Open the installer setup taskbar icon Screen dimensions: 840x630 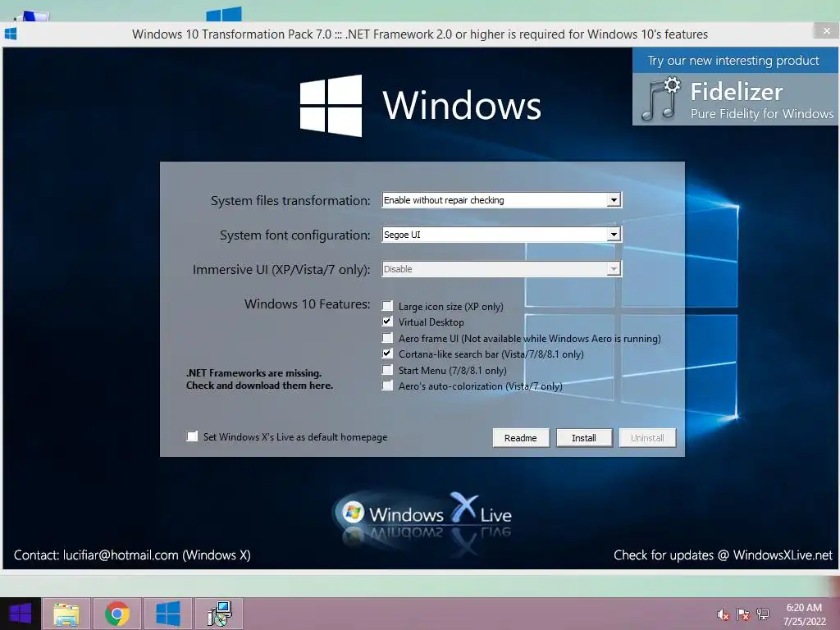219,614
